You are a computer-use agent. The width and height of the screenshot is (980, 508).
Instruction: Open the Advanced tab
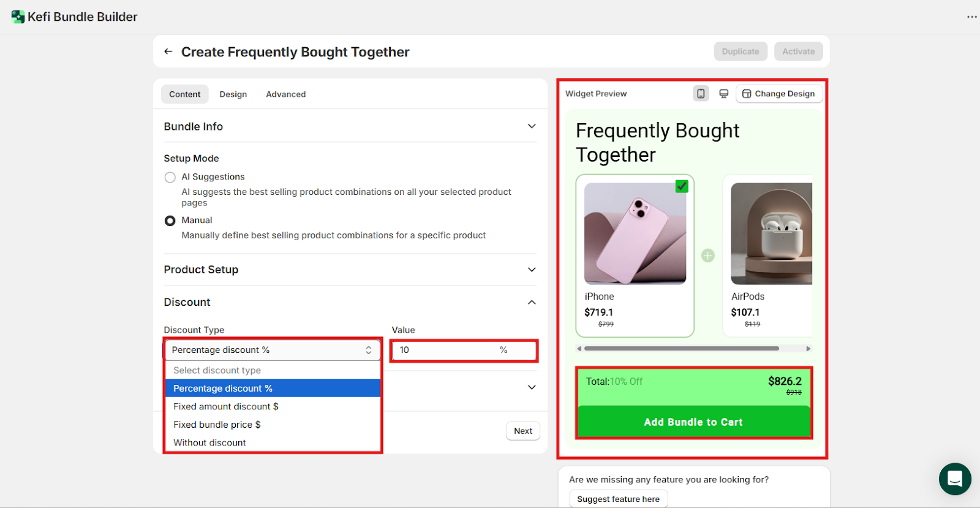(285, 94)
